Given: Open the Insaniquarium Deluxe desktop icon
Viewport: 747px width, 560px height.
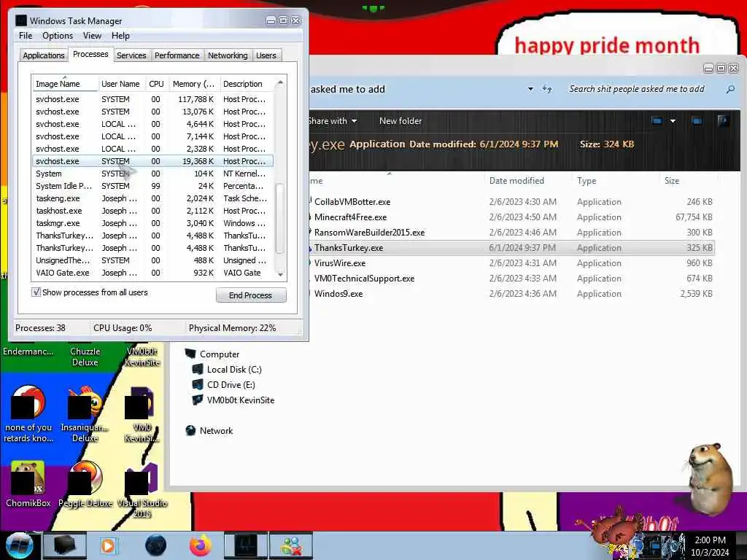Looking at the screenshot, I should pyautogui.click(x=85, y=413).
